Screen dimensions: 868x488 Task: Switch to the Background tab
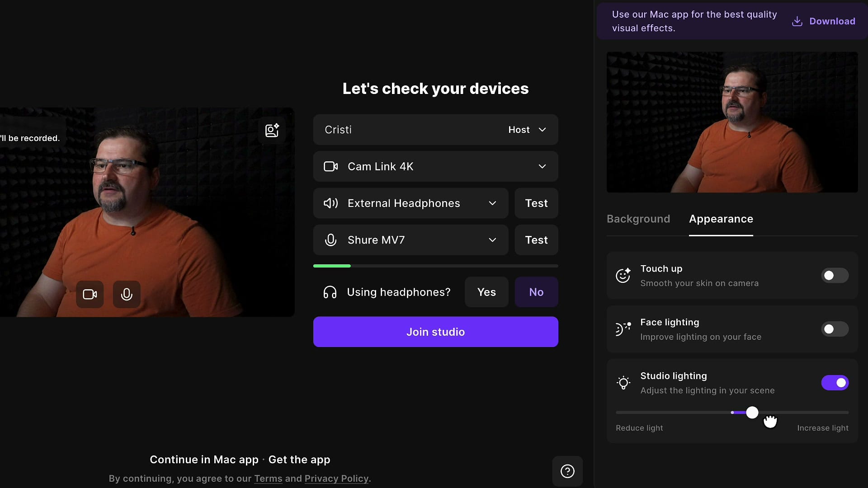tap(638, 219)
